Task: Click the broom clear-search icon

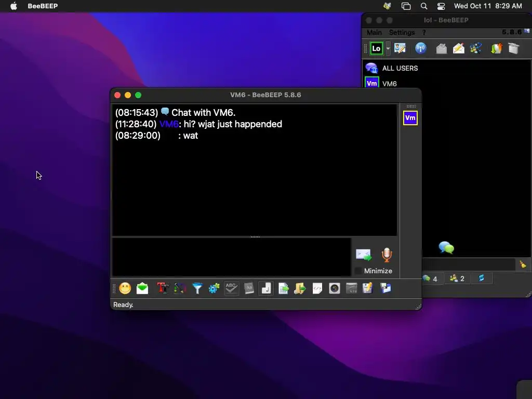Action: (523, 264)
